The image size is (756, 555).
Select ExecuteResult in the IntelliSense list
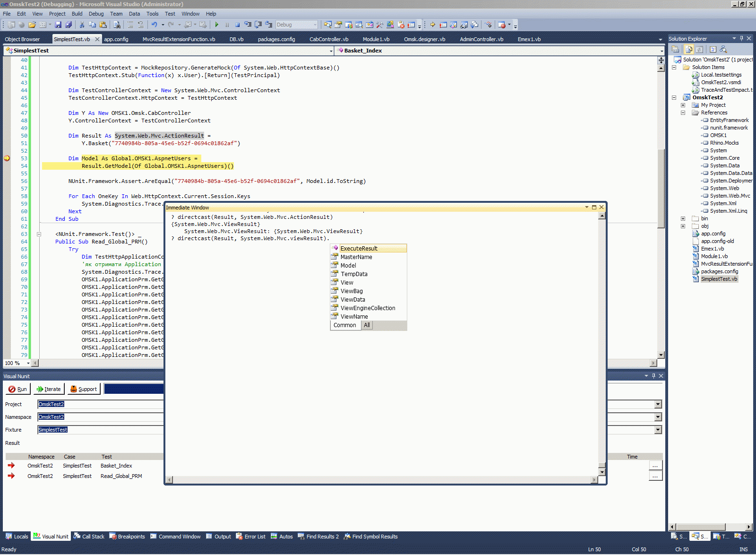pyautogui.click(x=369, y=249)
